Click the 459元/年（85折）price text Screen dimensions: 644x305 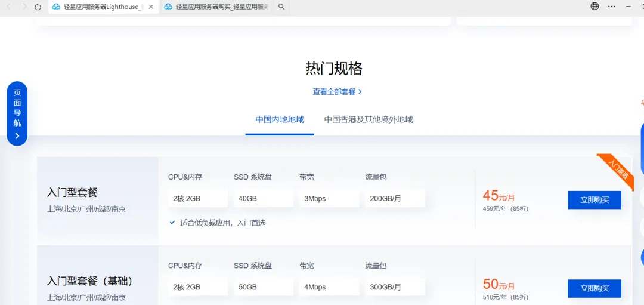pyautogui.click(x=506, y=209)
